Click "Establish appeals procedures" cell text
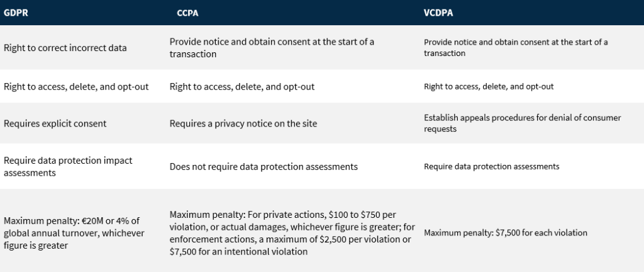The width and height of the screenshot is (644, 272). 523,123
